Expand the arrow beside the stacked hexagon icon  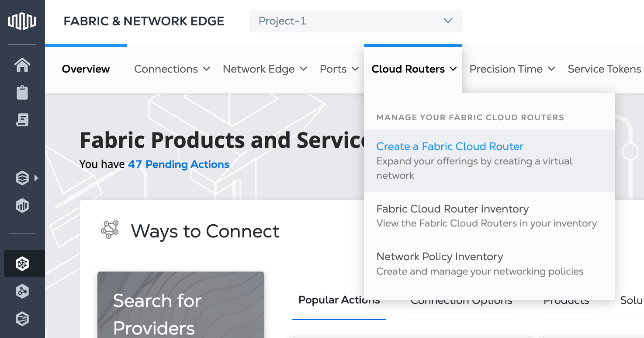tap(36, 178)
